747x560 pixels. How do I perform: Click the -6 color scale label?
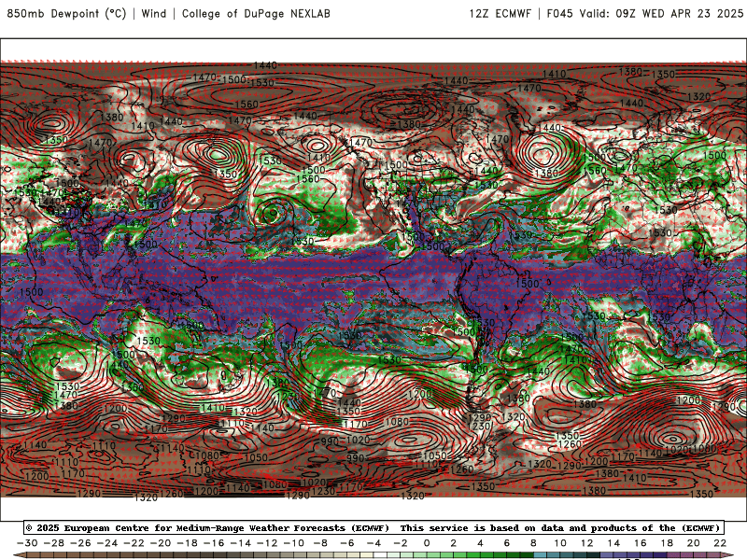(x=347, y=543)
